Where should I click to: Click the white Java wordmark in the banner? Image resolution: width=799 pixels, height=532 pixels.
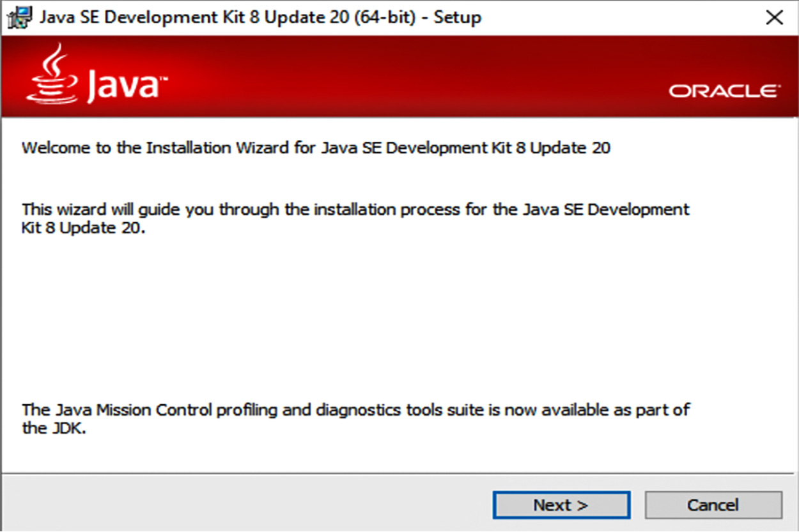click(x=123, y=85)
